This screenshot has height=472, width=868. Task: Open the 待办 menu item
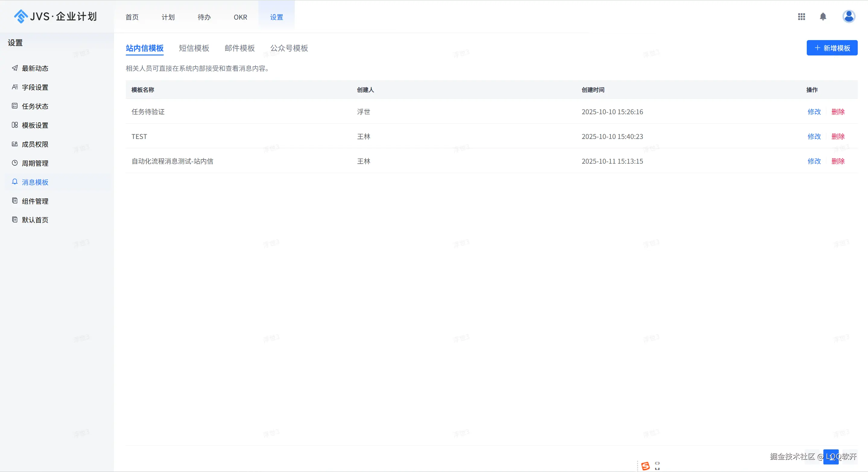tap(204, 17)
